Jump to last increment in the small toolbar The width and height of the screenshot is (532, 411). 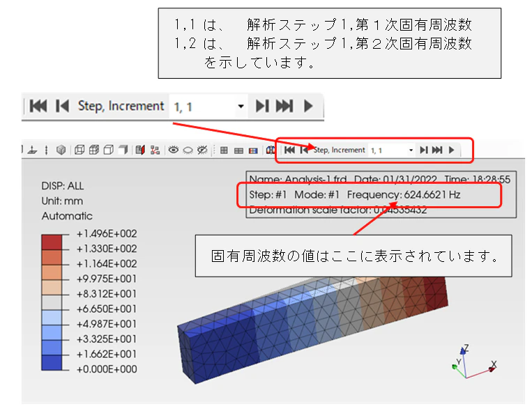point(437,150)
